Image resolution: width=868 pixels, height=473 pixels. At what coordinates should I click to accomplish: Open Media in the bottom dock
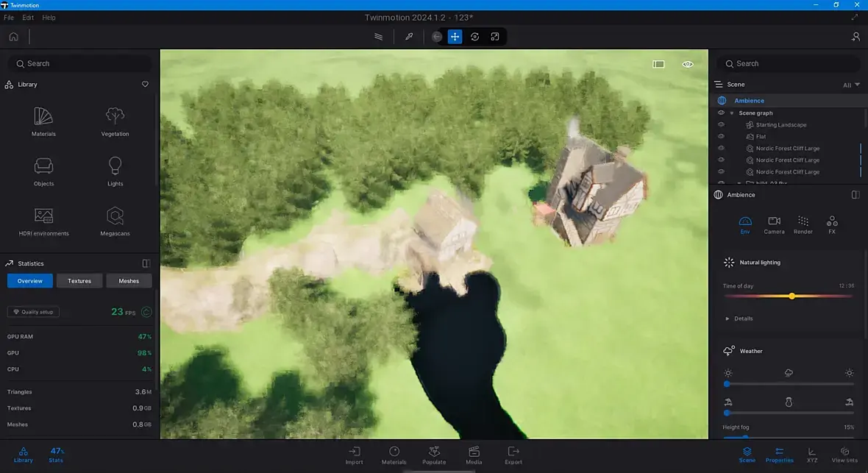[x=474, y=455]
